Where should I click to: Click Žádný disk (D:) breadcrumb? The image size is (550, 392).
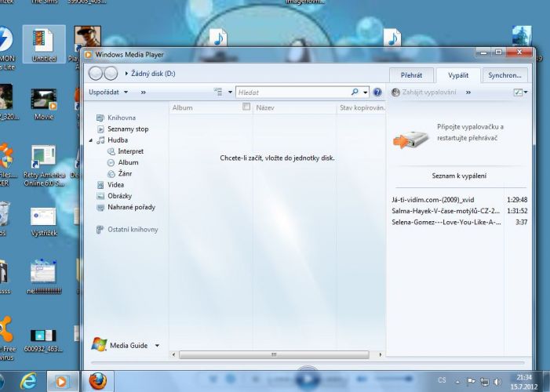point(153,74)
